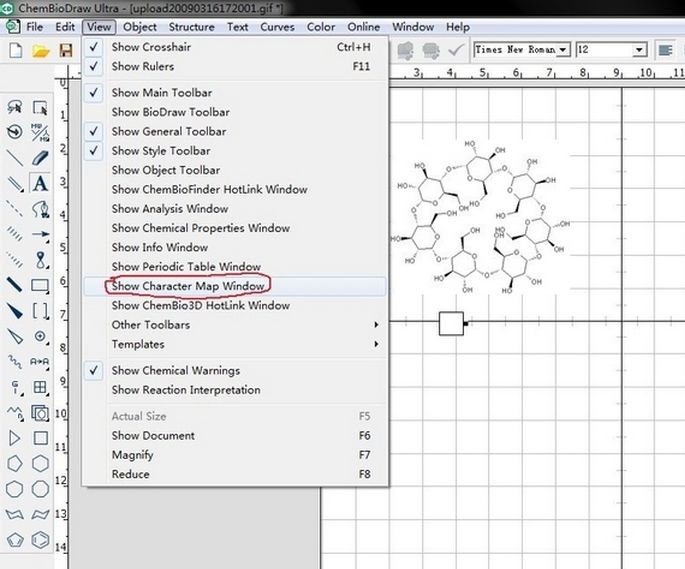
Task: Open the File menu
Action: (35, 27)
